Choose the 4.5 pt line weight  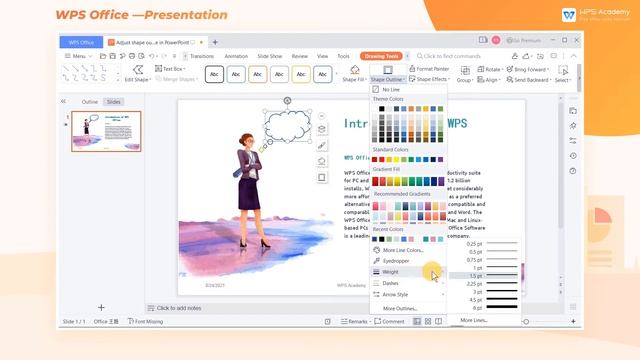click(x=484, y=300)
